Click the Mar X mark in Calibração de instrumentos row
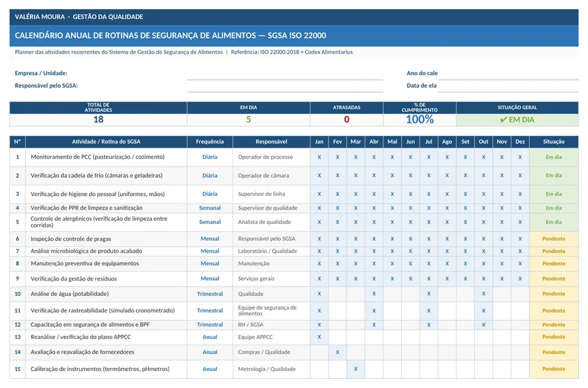The image size is (588, 388). (x=355, y=369)
